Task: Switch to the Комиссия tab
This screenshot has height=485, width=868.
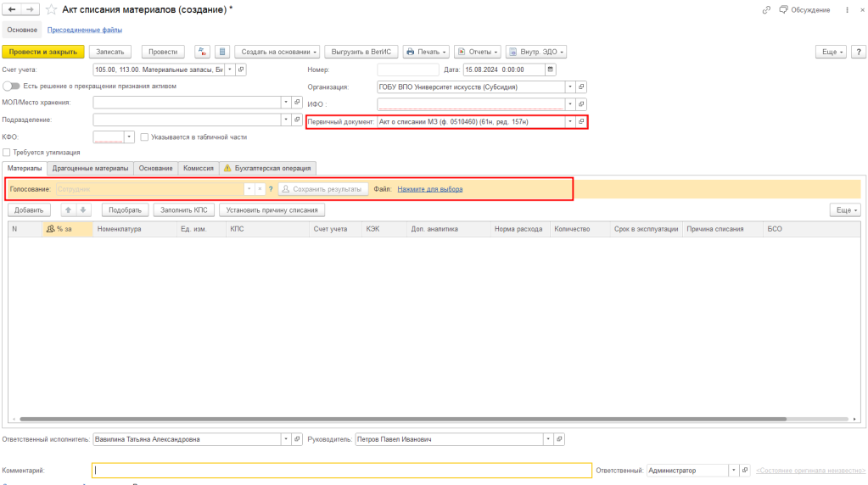Action: [x=199, y=168]
